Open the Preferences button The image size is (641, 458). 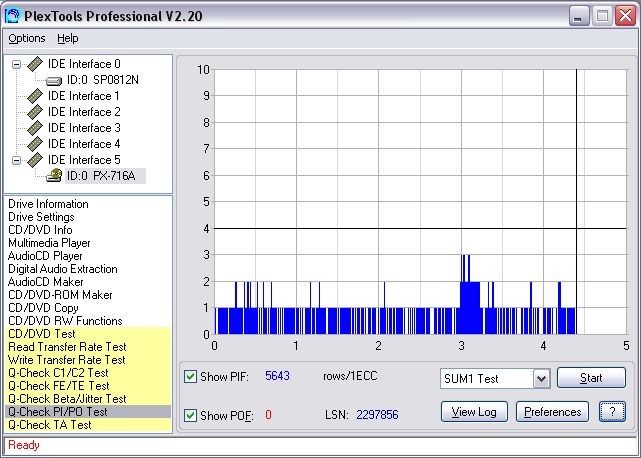point(552,412)
